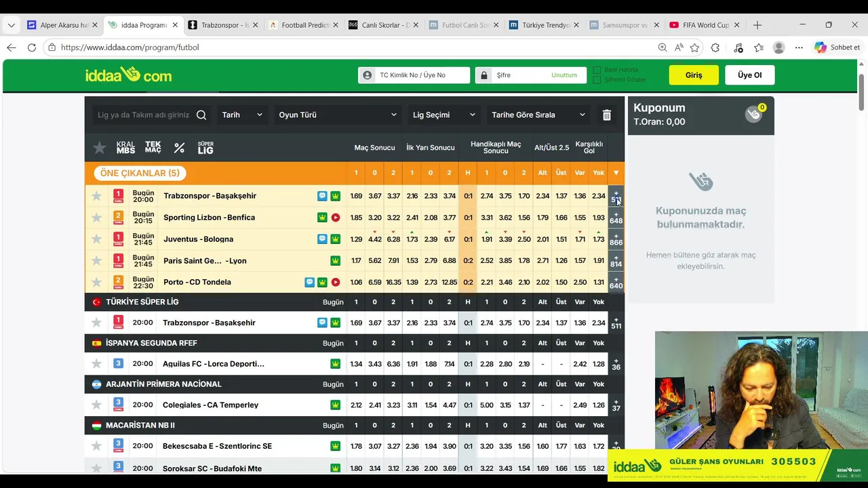Open Trabzonspor - Başakşehir match in Öne Çıkanlar
The width and height of the screenshot is (868, 488).
(210, 196)
